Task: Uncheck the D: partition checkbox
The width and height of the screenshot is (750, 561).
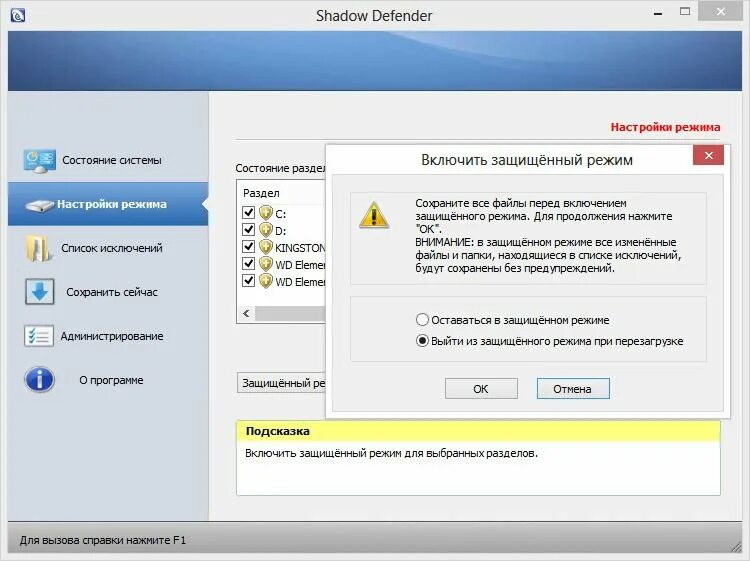Action: [249, 229]
